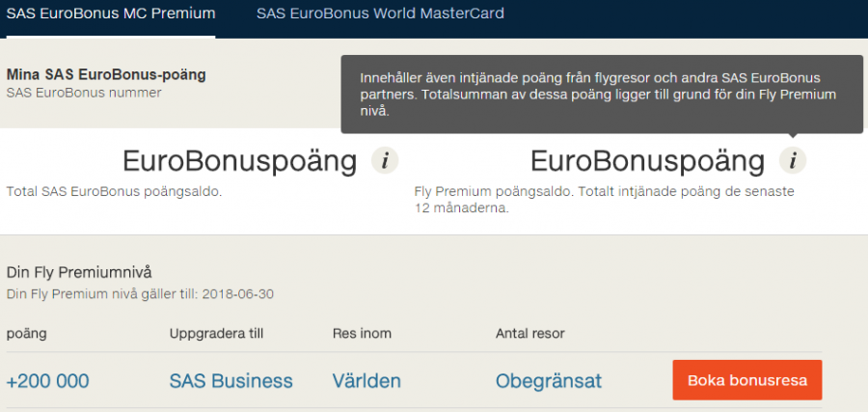
Task: Click the Antal resor column header
Action: coord(529,333)
